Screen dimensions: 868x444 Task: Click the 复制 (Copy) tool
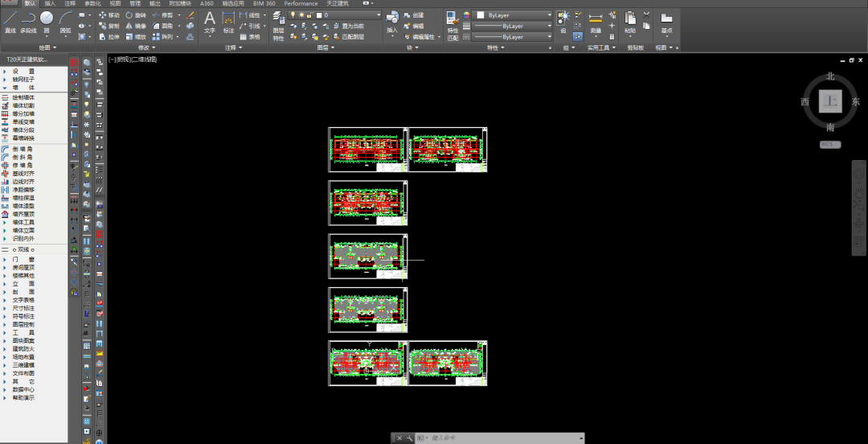tap(109, 26)
